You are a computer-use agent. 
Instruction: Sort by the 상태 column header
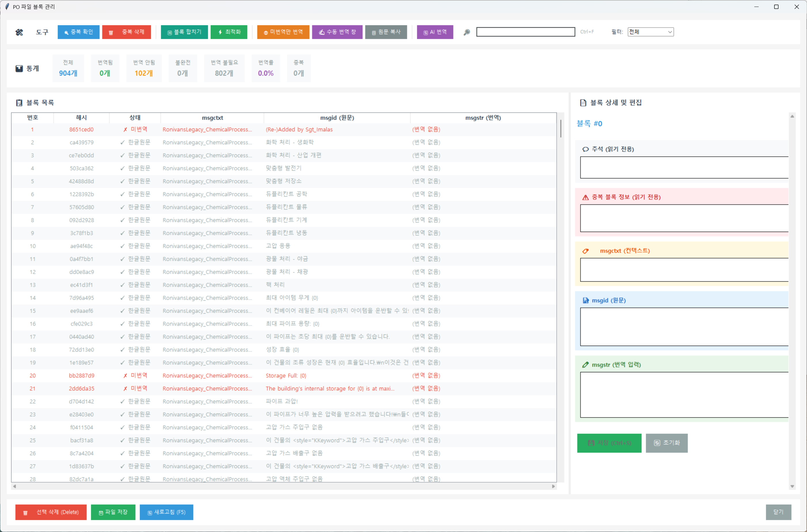click(135, 118)
